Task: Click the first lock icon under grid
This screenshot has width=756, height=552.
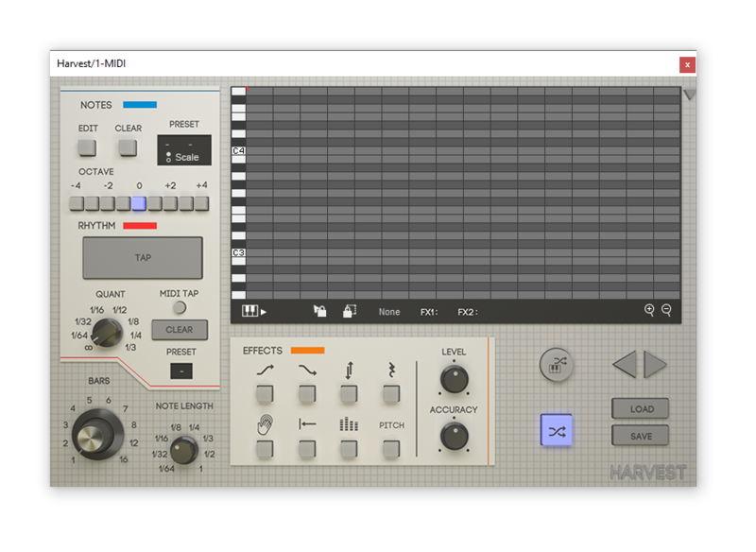Action: [320, 311]
